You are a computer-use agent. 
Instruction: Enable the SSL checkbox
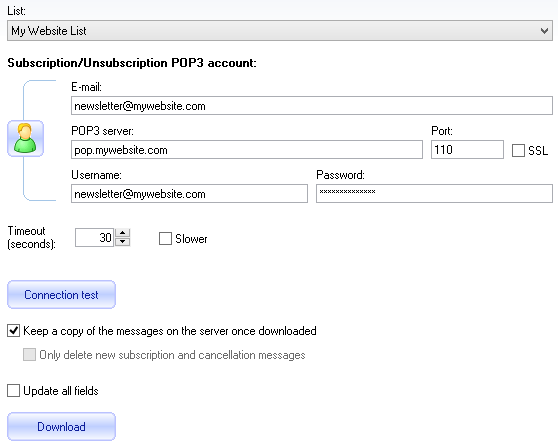coord(518,151)
